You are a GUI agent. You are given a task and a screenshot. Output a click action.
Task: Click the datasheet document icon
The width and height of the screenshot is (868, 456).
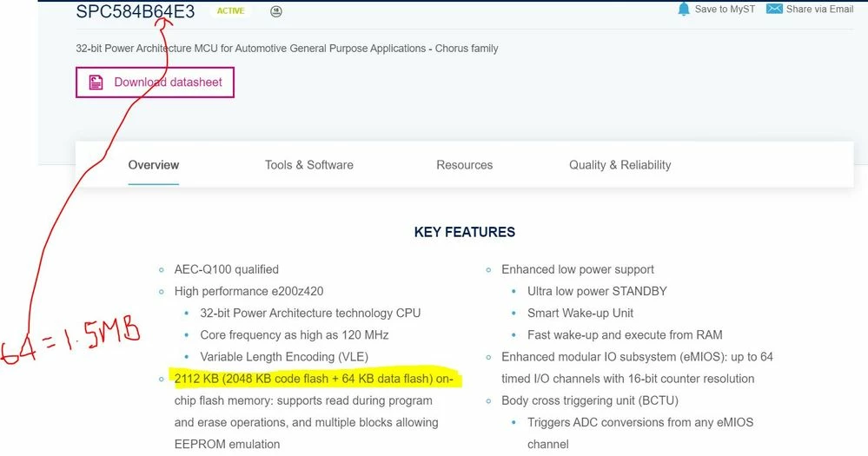point(96,83)
